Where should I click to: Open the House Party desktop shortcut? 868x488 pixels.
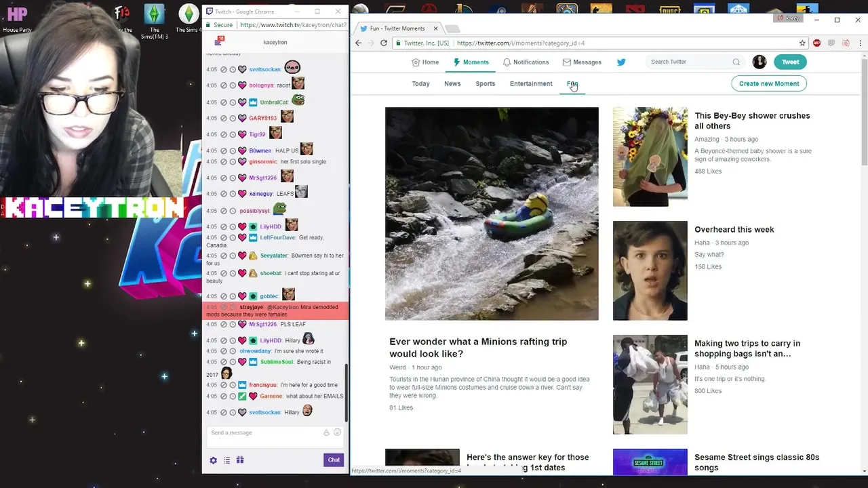pos(17,18)
